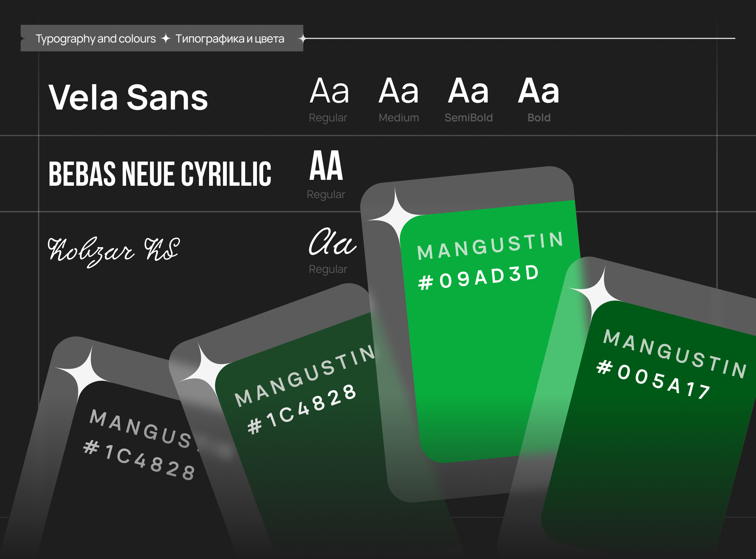756x559 pixels.
Task: Click the Kobzar KS font name
Action: pyautogui.click(x=114, y=251)
